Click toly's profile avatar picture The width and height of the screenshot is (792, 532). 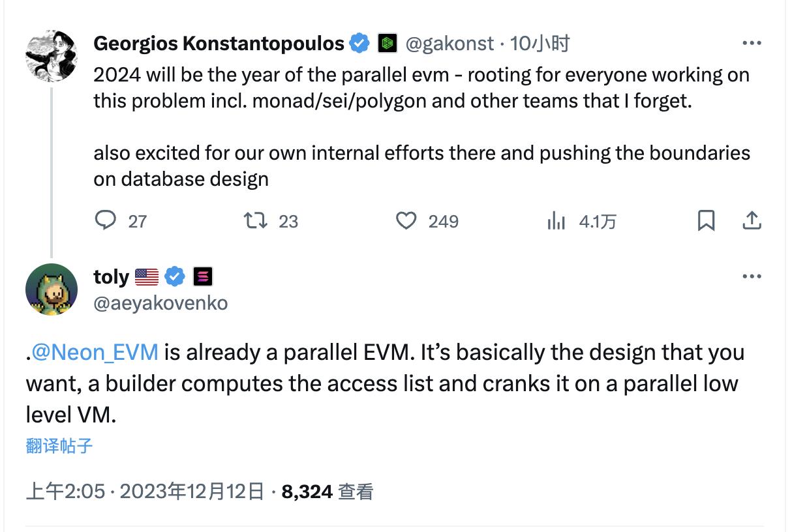[x=52, y=289]
